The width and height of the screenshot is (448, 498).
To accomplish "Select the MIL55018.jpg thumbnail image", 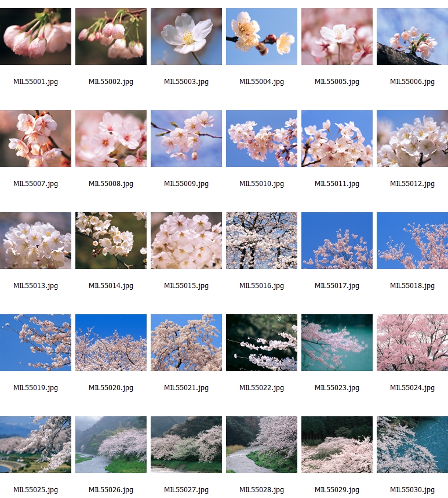I will (x=412, y=241).
